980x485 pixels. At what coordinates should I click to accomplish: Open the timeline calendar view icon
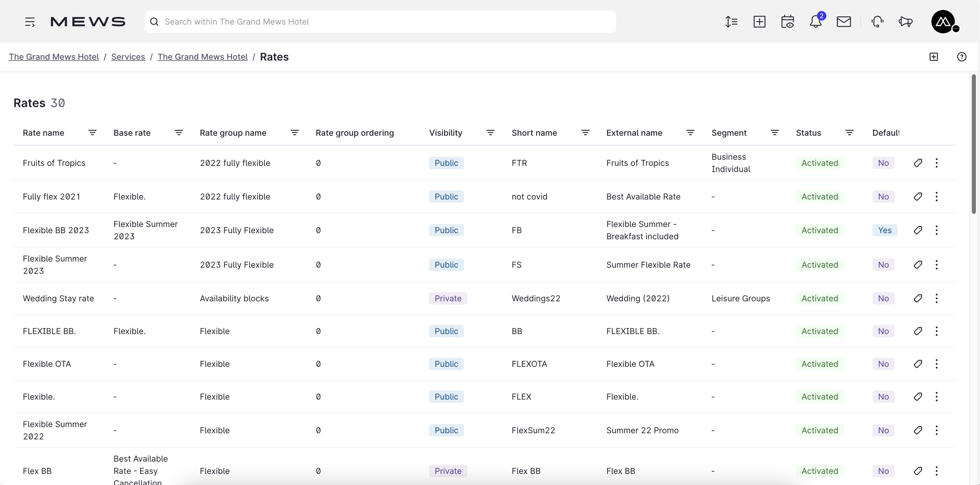(x=787, y=22)
